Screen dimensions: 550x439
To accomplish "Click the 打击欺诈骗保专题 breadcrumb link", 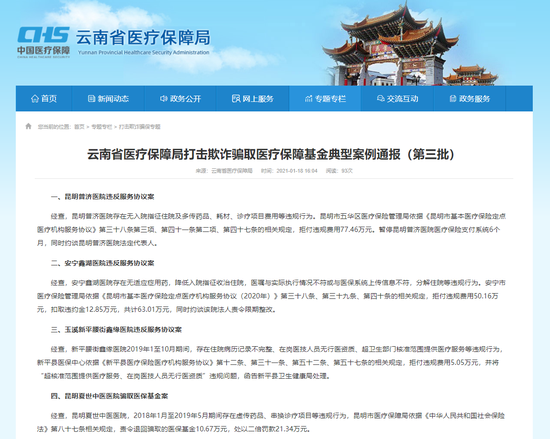I will (139, 127).
